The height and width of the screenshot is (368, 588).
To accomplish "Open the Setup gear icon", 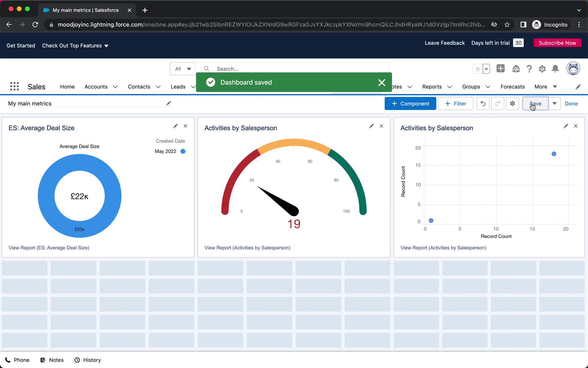I will pyautogui.click(x=542, y=69).
